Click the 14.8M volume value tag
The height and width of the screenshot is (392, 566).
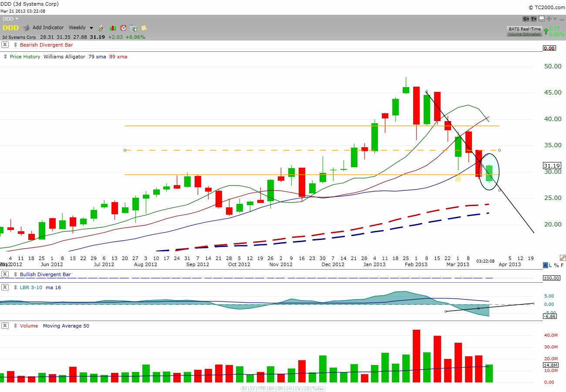(x=552, y=365)
